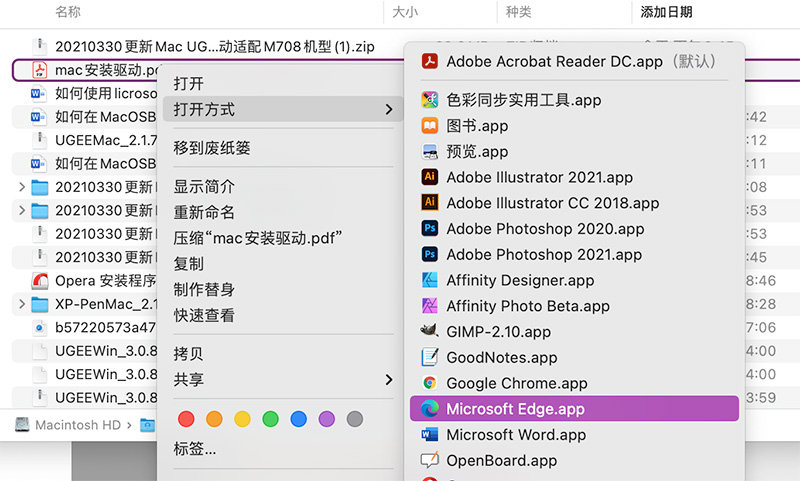Select 制作替身 menu entry

coord(283,289)
